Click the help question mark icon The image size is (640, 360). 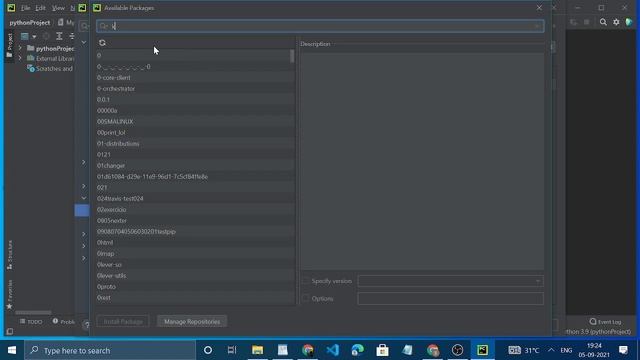(x=86, y=325)
